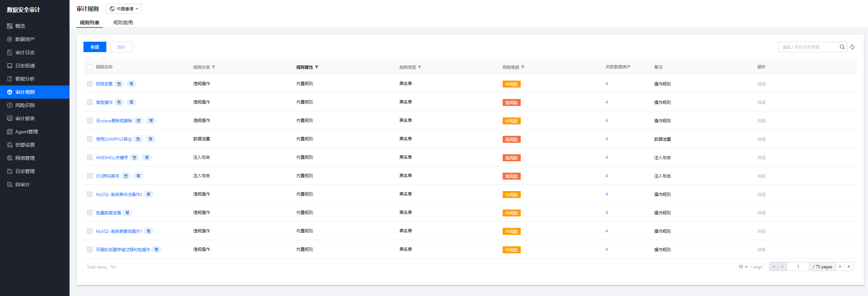Screen dimensions: 868x296
Task: Click the region globe icon next to 中国香港
Action: pos(112,9)
